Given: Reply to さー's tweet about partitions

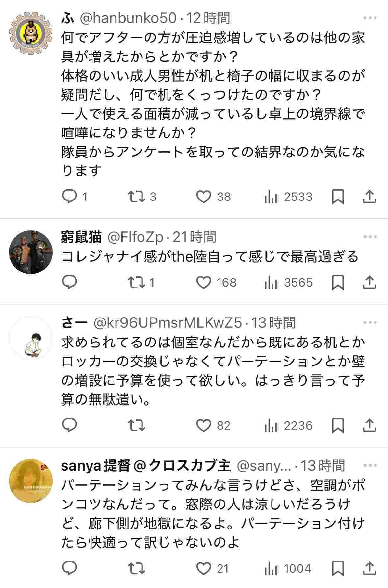Looking at the screenshot, I should click(x=69, y=425).
